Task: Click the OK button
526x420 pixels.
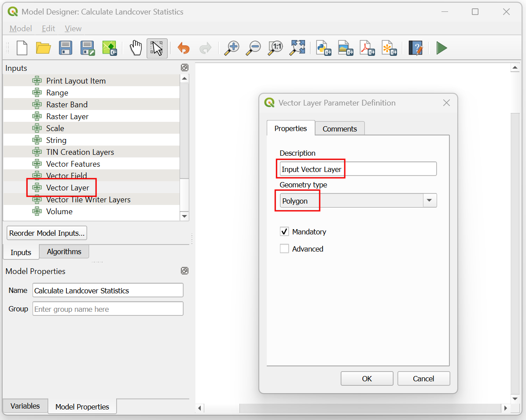Action: (x=367, y=379)
